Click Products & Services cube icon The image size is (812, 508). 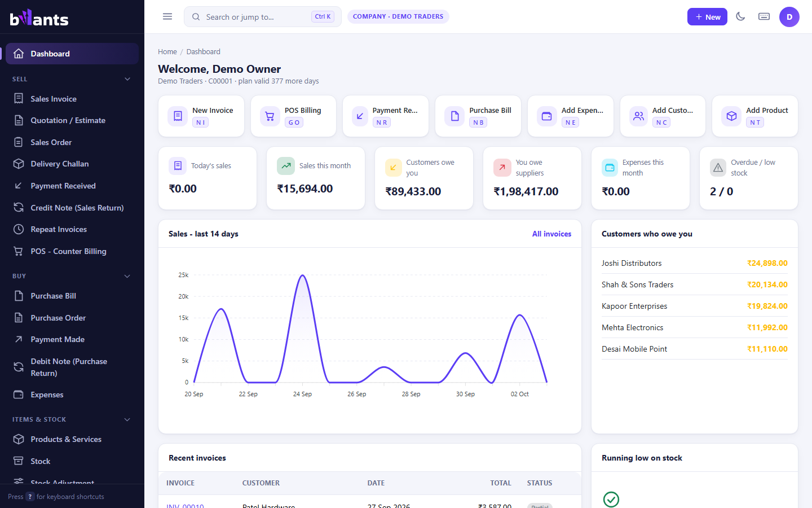[x=19, y=439]
